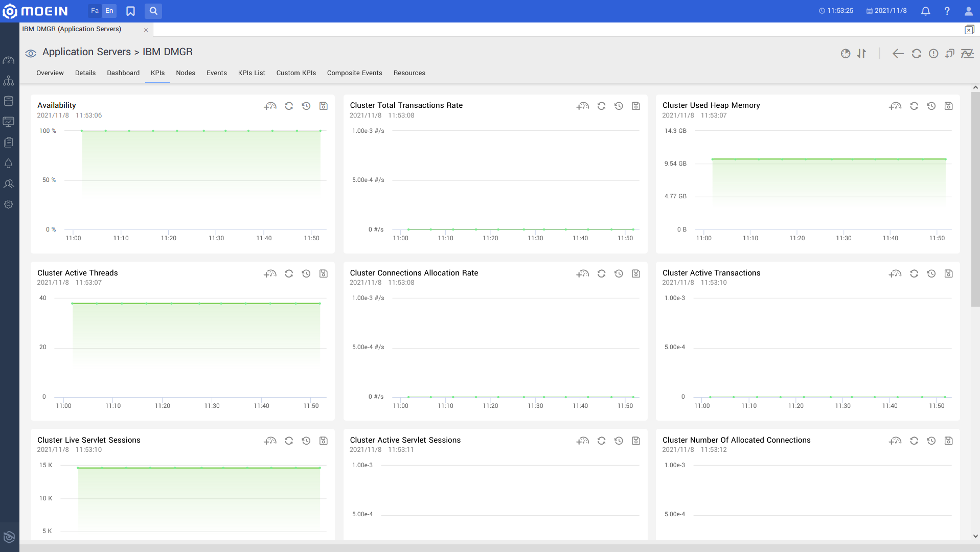Go back using the left arrow icon

click(x=898, y=54)
